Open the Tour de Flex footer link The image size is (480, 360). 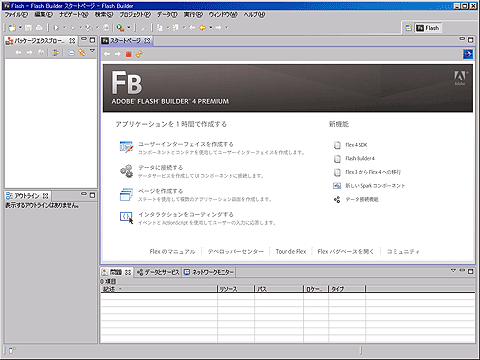(x=291, y=251)
